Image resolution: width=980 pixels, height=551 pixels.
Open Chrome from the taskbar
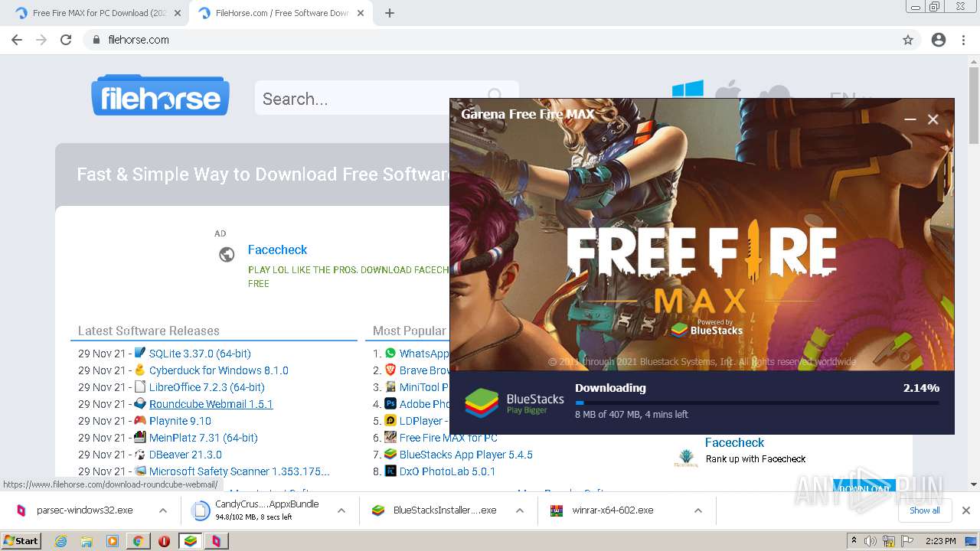point(138,541)
